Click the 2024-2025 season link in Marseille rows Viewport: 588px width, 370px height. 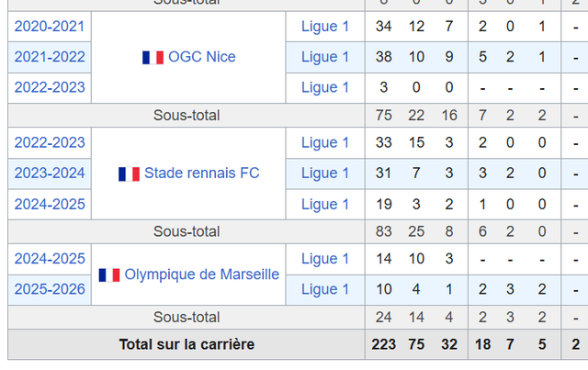pos(50,259)
